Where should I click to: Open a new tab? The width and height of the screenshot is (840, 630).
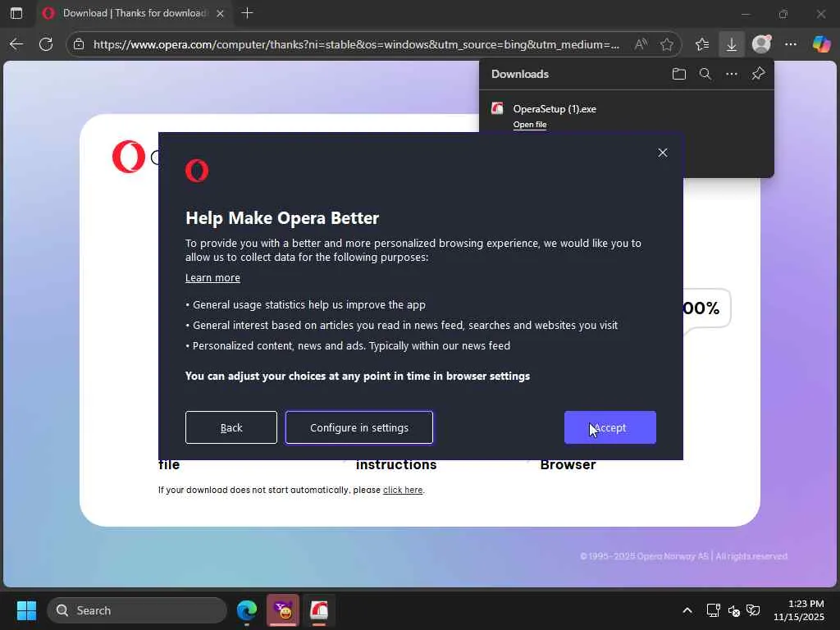[x=247, y=13]
